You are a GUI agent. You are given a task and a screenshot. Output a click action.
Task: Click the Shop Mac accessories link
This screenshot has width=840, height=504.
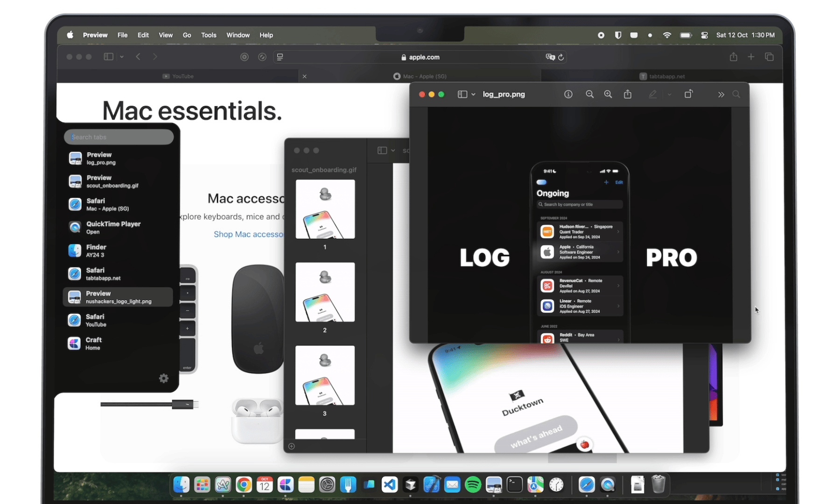(248, 234)
